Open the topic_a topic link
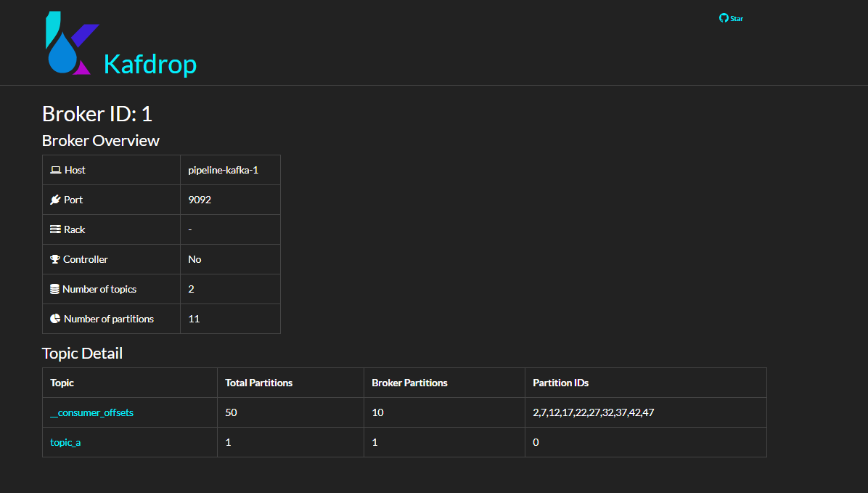Image resolution: width=868 pixels, height=493 pixels. click(65, 442)
